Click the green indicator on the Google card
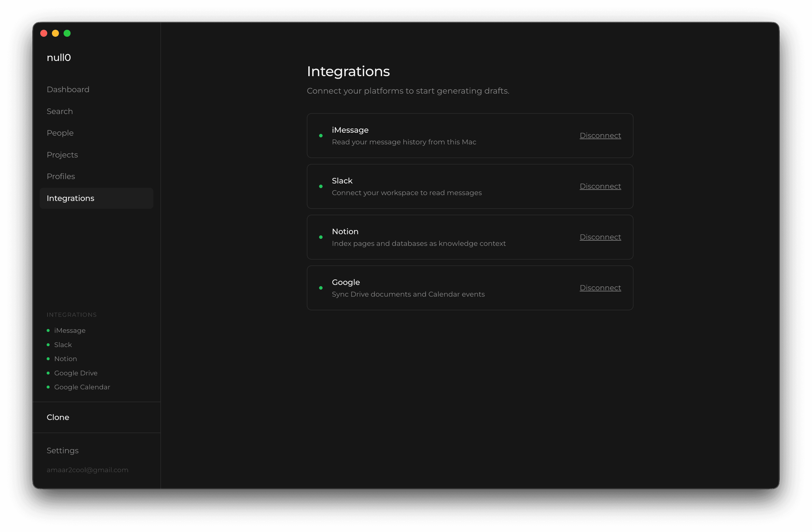This screenshot has width=812, height=532. 321,288
